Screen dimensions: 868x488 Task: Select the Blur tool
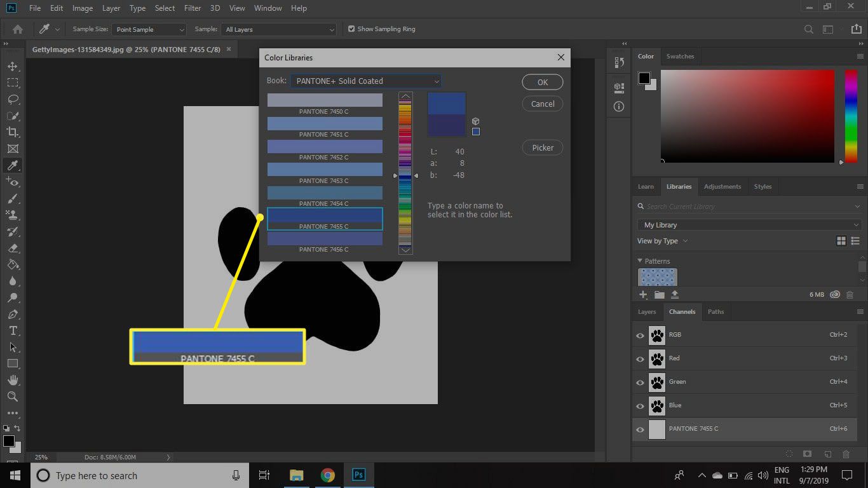(x=13, y=281)
